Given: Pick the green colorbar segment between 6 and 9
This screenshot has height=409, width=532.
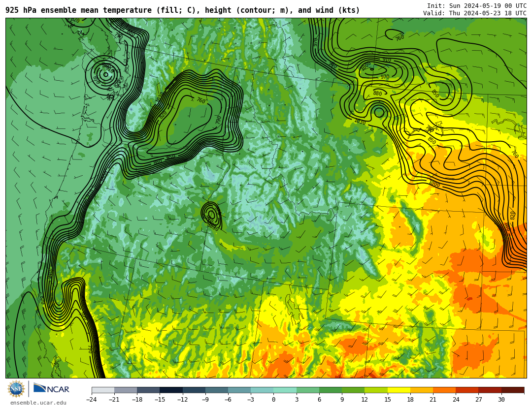Looking at the screenshot, I should 331,390.
